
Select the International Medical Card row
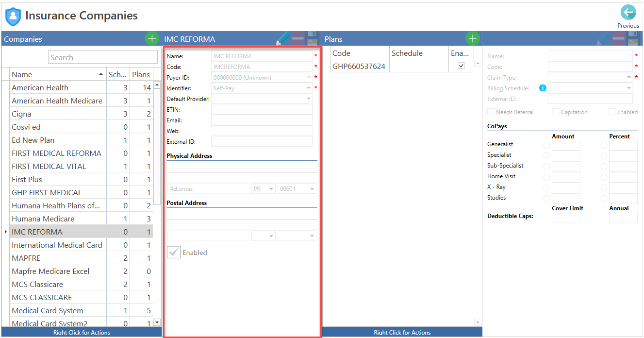82,245
